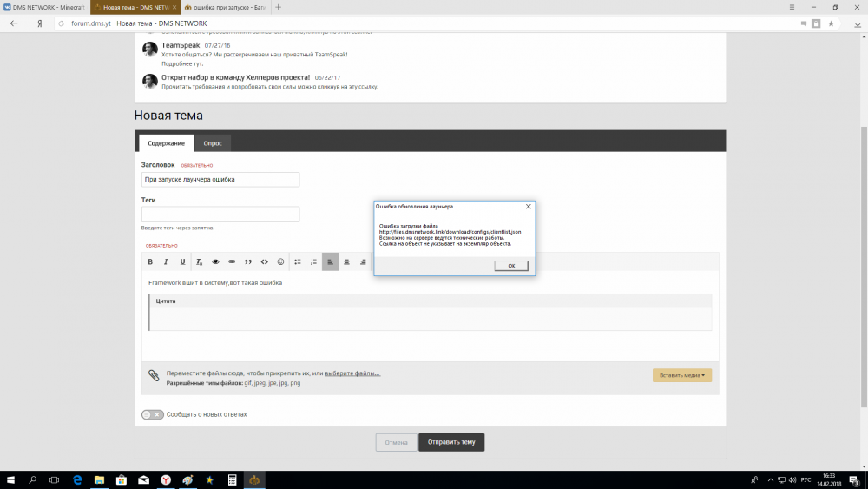The width and height of the screenshot is (868, 489).
Task: Click the 'Заголовок' title input field
Action: point(220,180)
